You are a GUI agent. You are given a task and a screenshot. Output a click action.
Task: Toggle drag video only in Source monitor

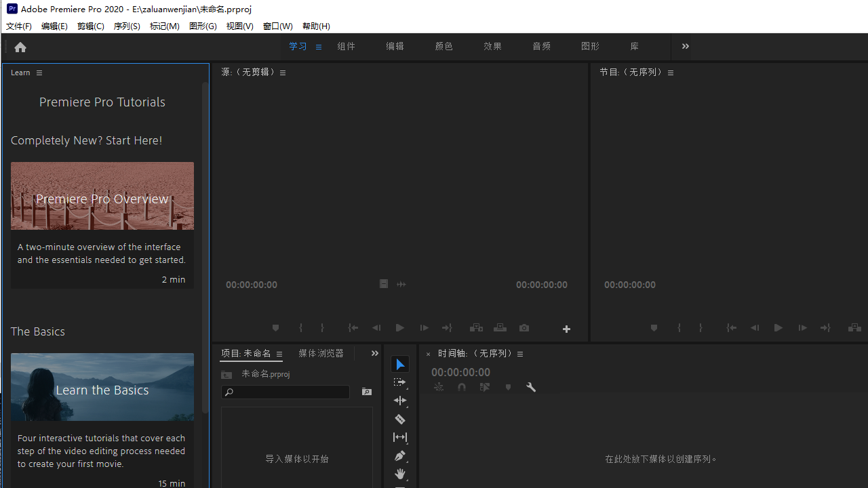[x=384, y=283]
